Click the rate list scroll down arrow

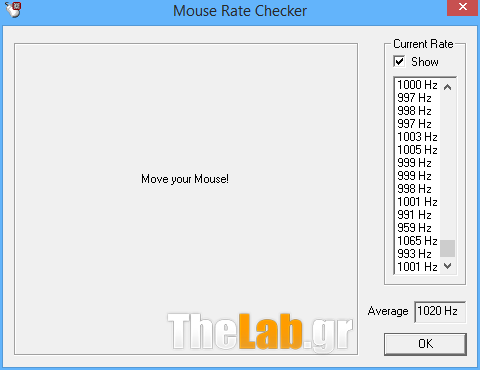(x=448, y=266)
